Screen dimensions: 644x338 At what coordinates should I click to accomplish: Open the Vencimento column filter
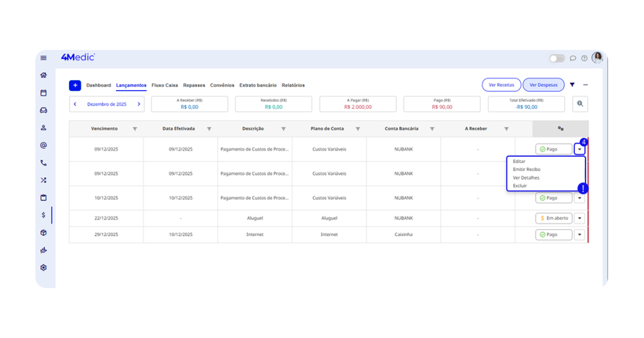tap(135, 129)
